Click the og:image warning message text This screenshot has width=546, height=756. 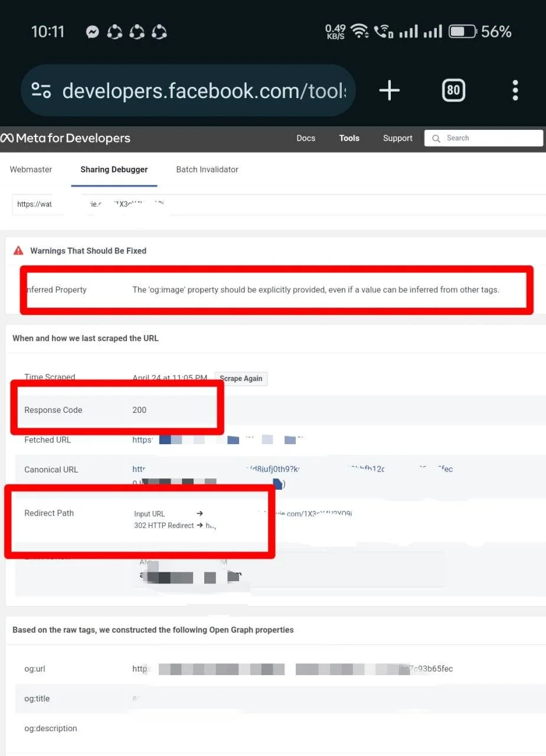pyautogui.click(x=316, y=289)
